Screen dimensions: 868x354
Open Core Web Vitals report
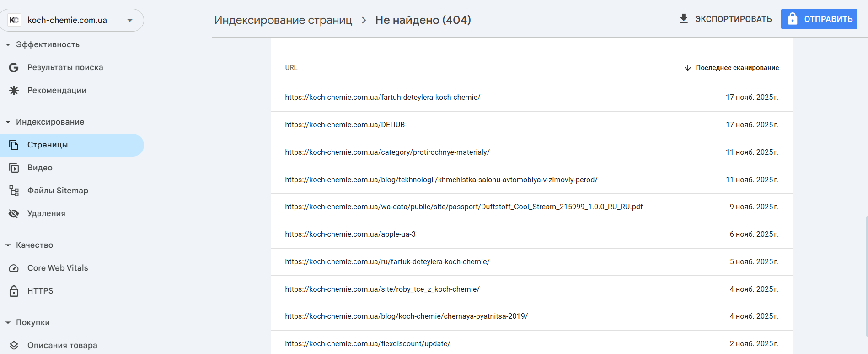(72, 268)
